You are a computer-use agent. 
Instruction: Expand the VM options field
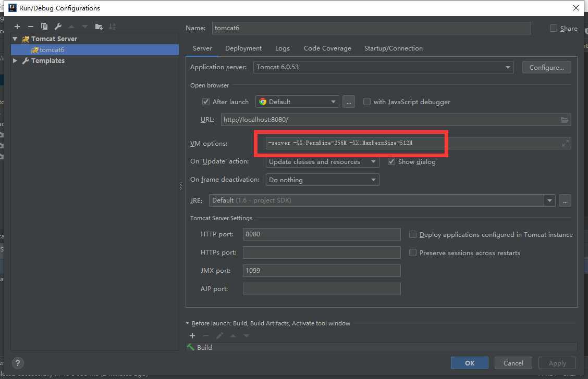point(565,143)
